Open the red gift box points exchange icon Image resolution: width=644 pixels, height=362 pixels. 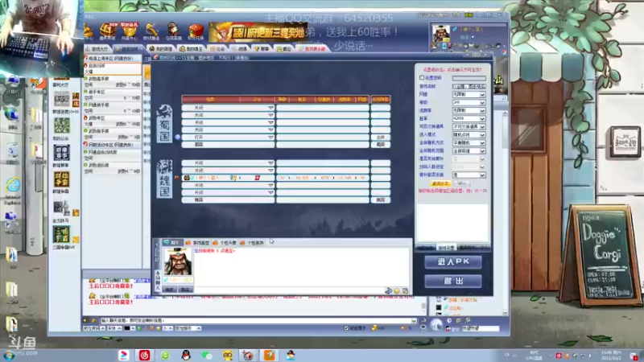click(196, 31)
